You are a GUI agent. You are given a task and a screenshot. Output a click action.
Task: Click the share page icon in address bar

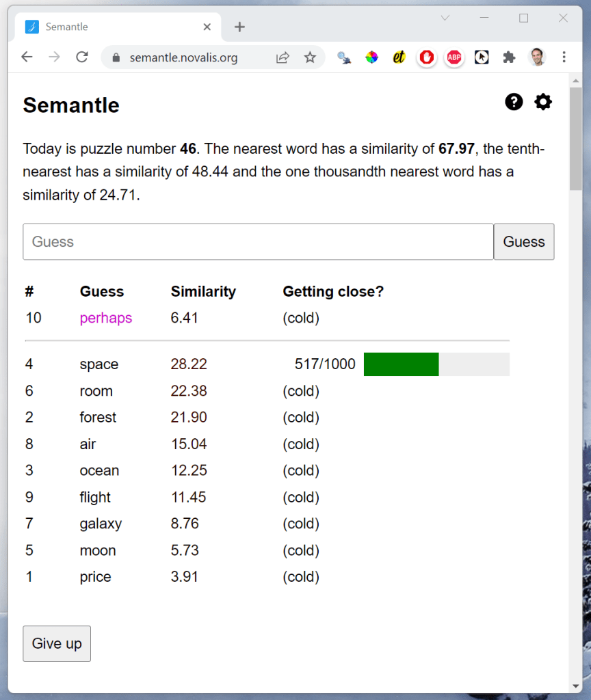click(283, 57)
